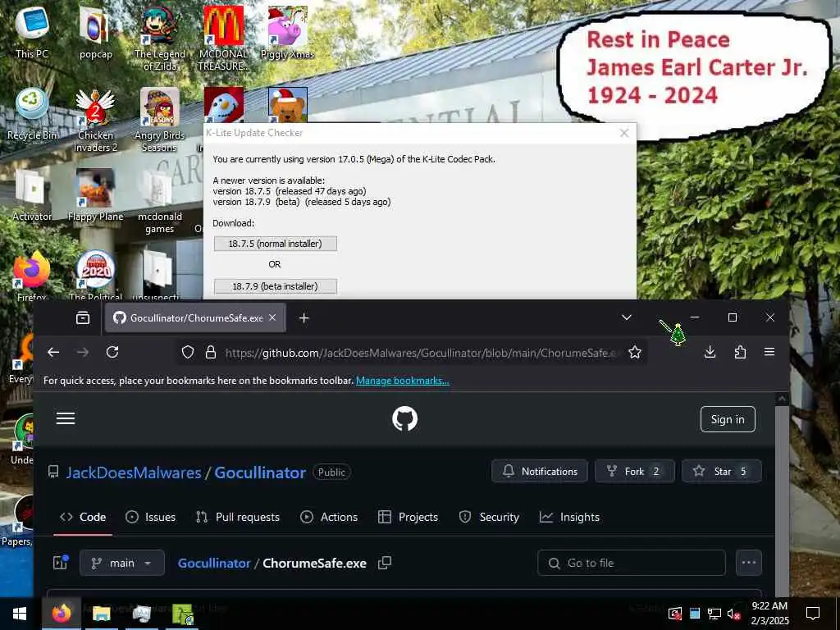Viewport: 840px width, 630px height.
Task: Open Windows Action Center notifications
Action: [x=813, y=614]
